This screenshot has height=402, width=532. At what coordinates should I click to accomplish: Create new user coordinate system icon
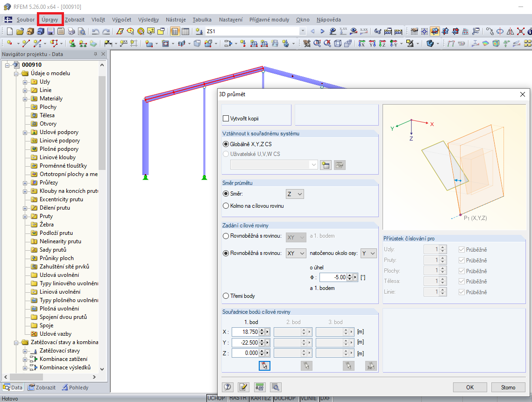[326, 165]
